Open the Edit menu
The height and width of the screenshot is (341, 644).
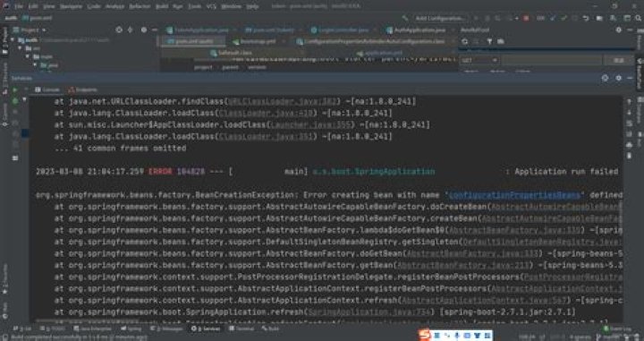33,6
